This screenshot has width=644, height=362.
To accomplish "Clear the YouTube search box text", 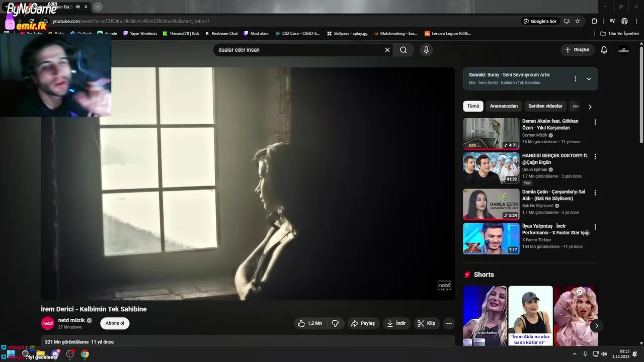I will (387, 50).
